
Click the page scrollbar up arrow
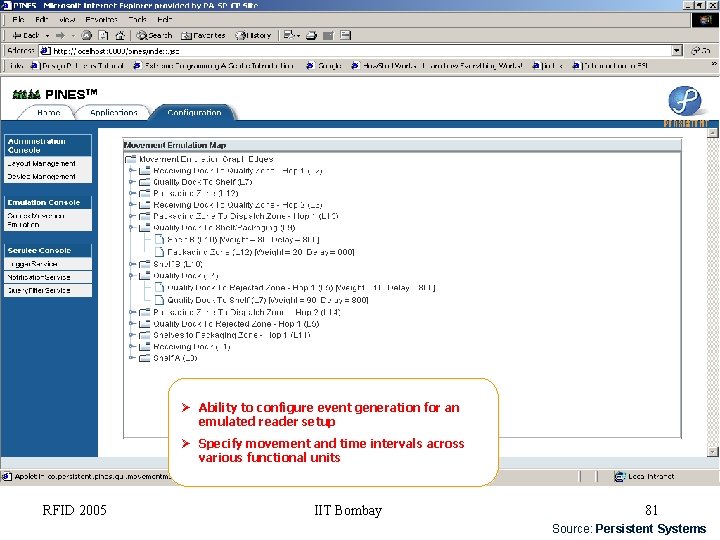pyautogui.click(x=713, y=133)
